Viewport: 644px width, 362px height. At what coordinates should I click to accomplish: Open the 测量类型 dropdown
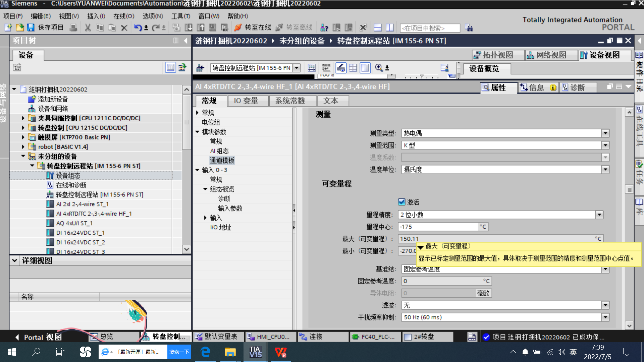605,133
